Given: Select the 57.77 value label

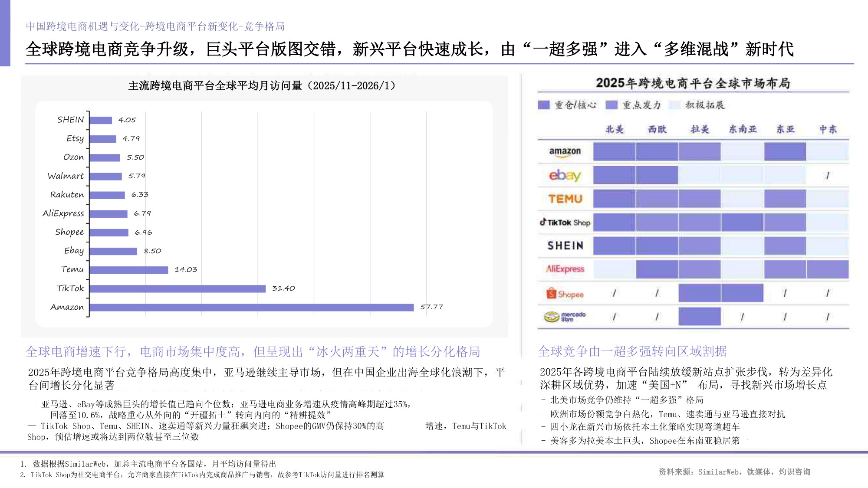Looking at the screenshot, I should (x=431, y=307).
